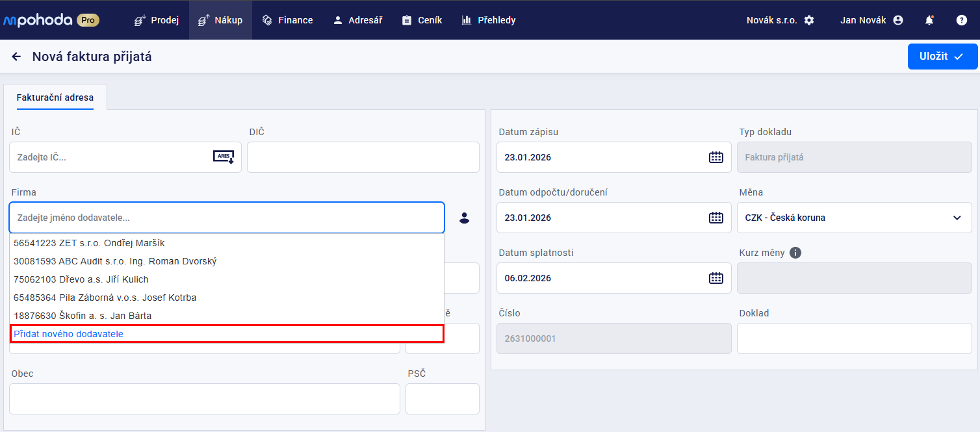
Task: Click into the DIČ input field
Action: pos(363,157)
